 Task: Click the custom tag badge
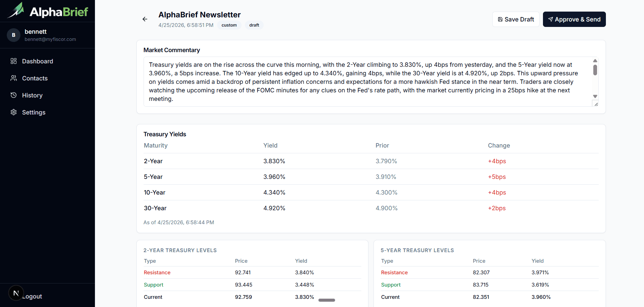pos(229,25)
